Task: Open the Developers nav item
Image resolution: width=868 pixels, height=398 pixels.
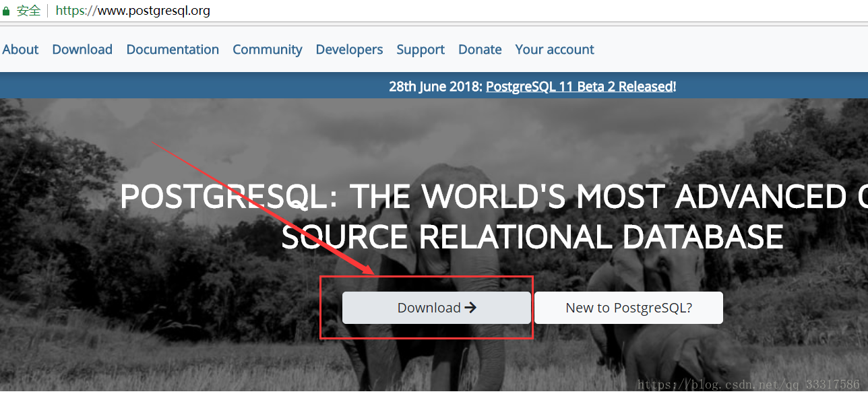Action: pos(349,49)
